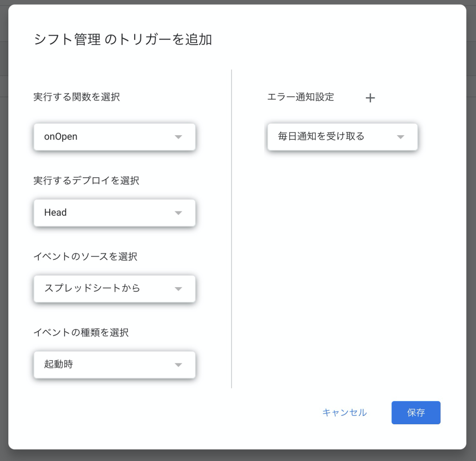Add an error notification with the plus icon

coord(370,98)
